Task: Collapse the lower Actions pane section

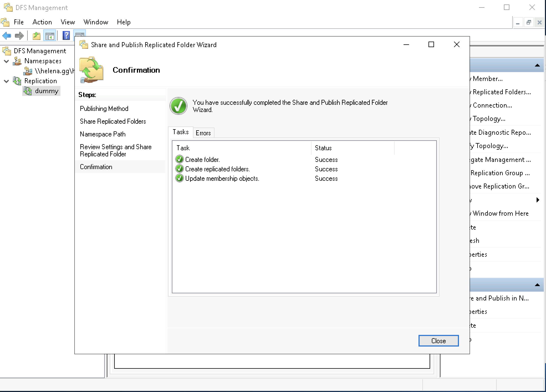Action: coord(537,285)
